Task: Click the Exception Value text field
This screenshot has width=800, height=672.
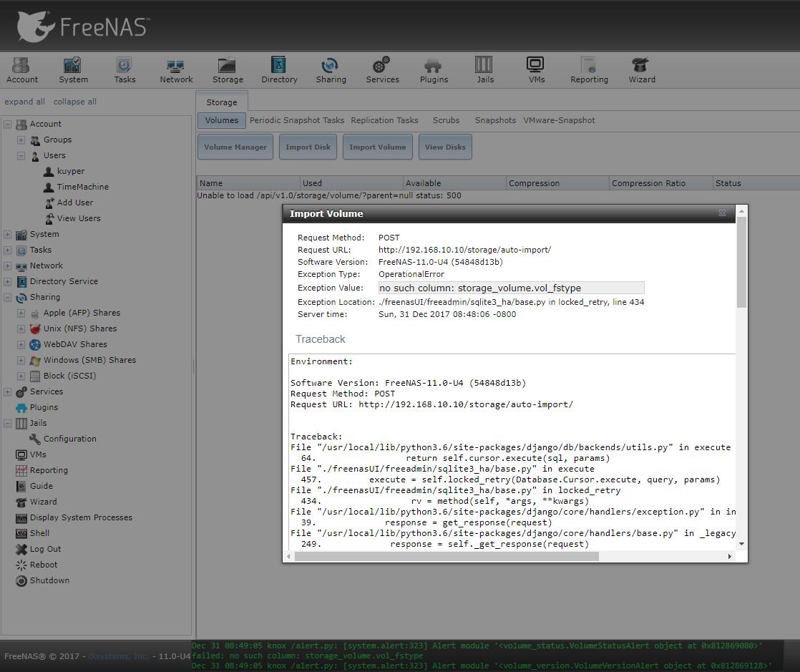Action: 511,288
